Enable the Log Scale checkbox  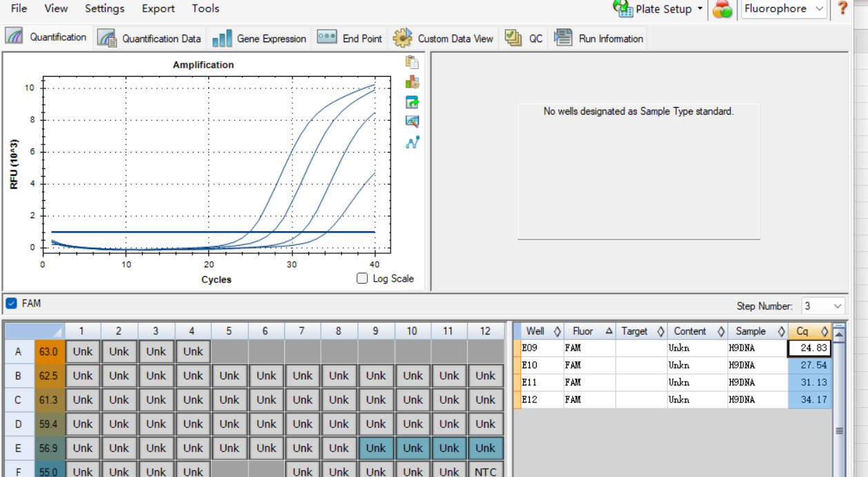(362, 278)
